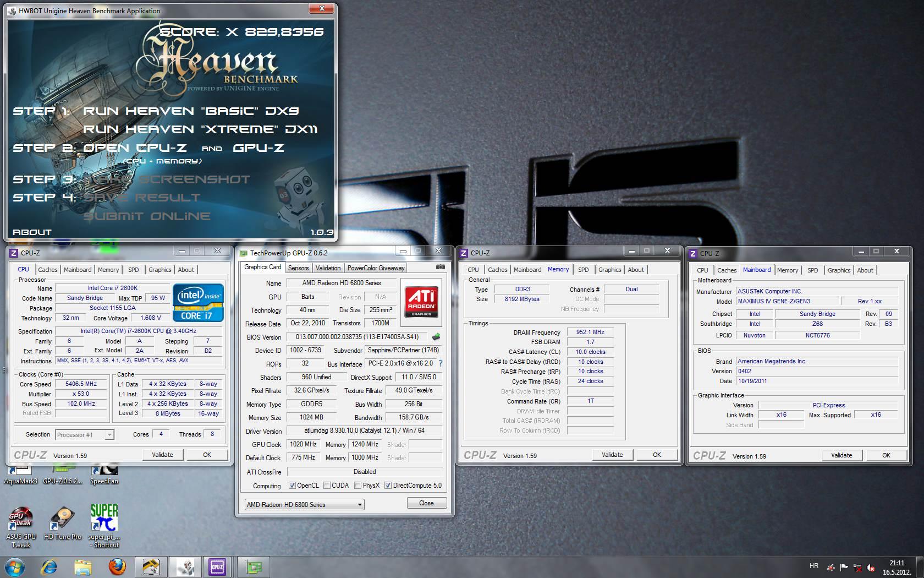
Task: Open Windows Explorer folder in taskbar
Action: coord(83,566)
